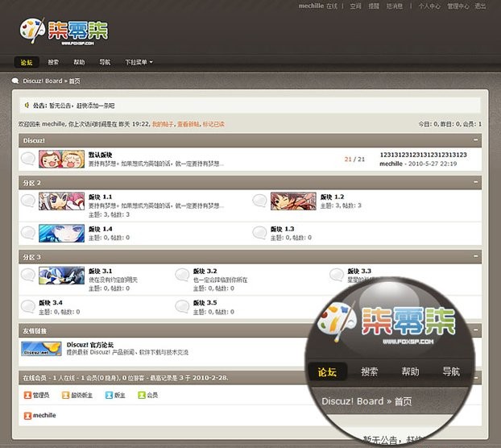Click the bubble icon of 版块 3.2
Viewport: 501px width, 448px height.
point(183,275)
